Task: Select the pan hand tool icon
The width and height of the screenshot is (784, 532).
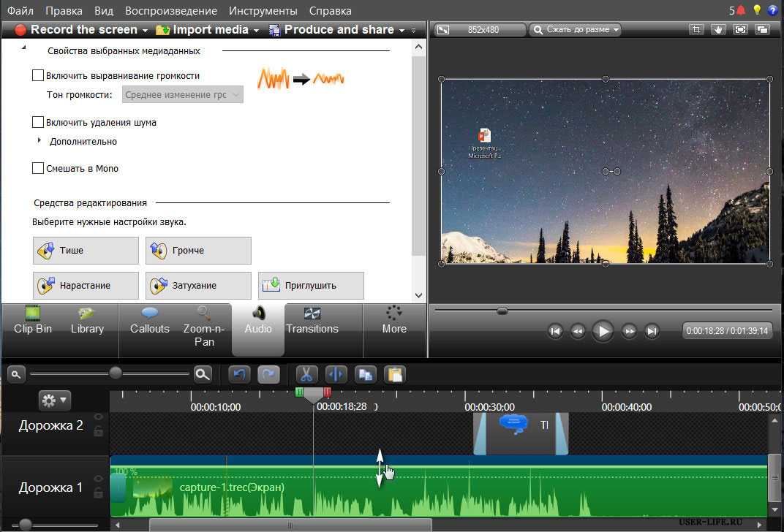Action: point(718,30)
